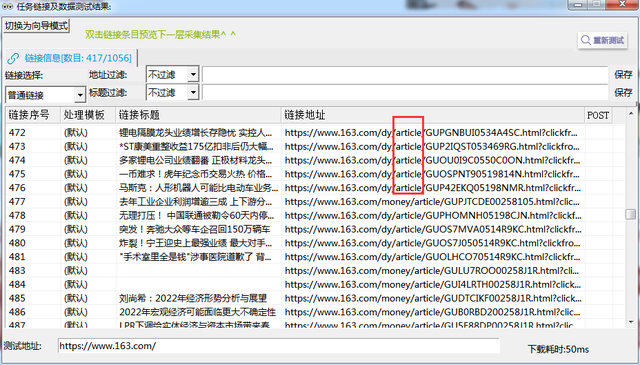Click the (默认) template cell in row 478
640x365 pixels.
(76, 216)
